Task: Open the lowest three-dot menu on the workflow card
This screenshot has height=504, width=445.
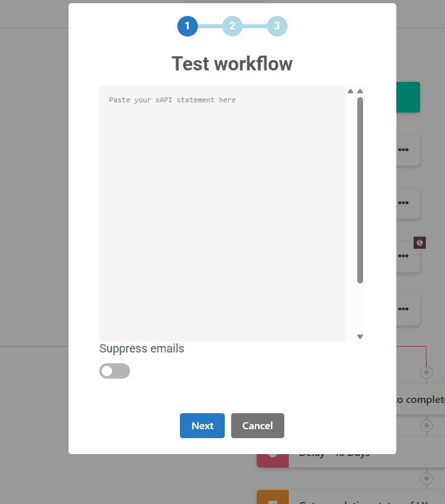Action: click(403, 309)
